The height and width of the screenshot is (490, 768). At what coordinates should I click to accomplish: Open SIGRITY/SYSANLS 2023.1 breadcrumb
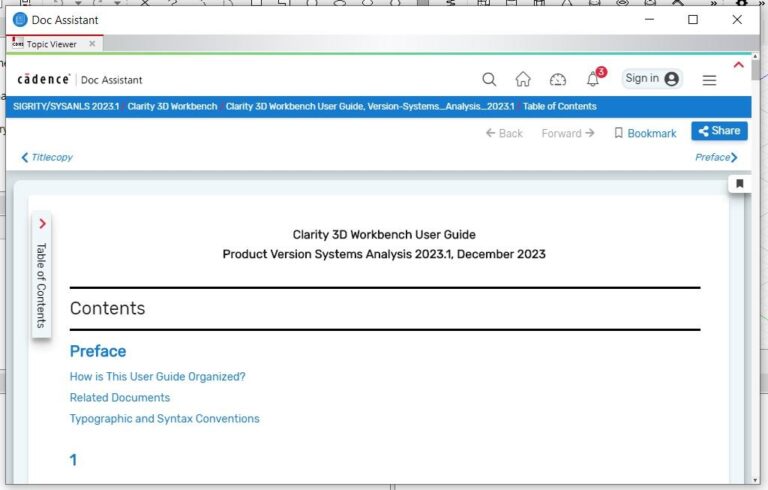(x=66, y=106)
